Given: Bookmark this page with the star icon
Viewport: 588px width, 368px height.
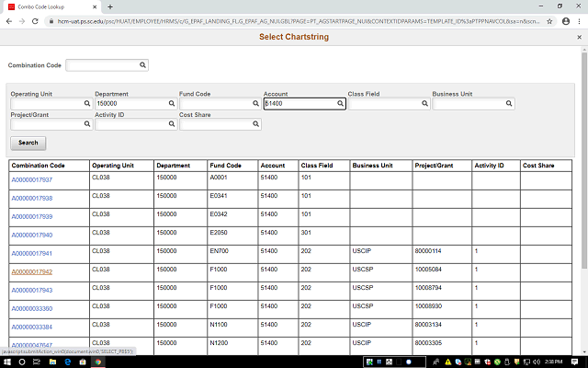Looking at the screenshot, I should [549, 21].
